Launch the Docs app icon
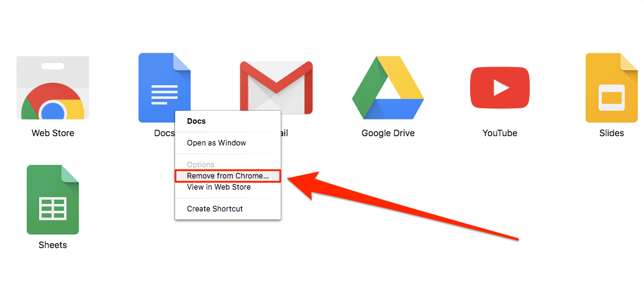This screenshot has width=644, height=296. (165, 87)
